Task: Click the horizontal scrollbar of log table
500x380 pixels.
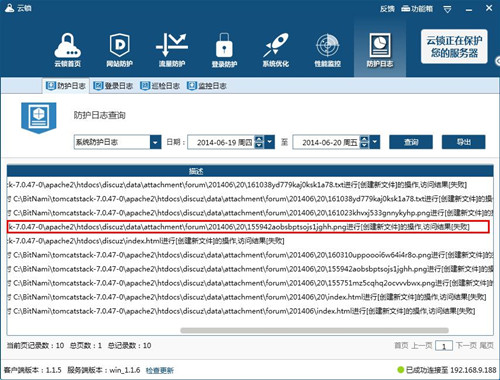Action: click(x=314, y=330)
